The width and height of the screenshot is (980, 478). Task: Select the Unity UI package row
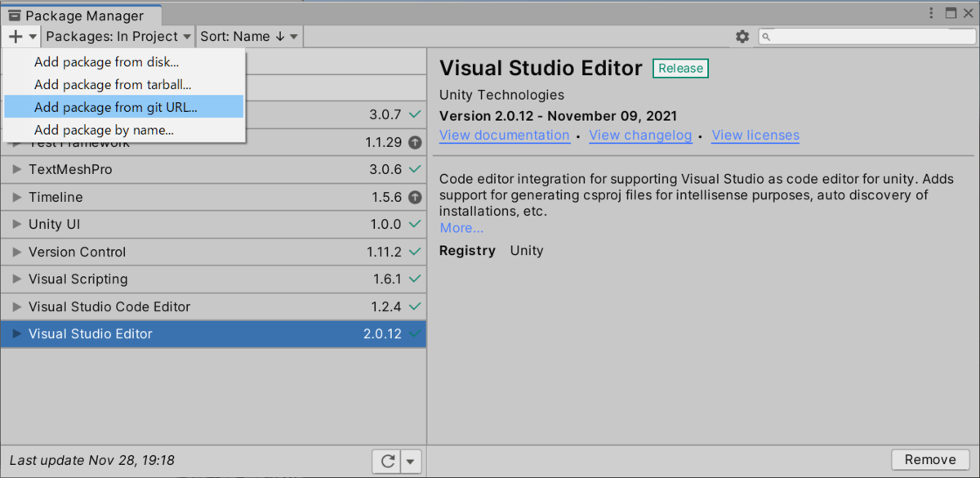coord(213,224)
